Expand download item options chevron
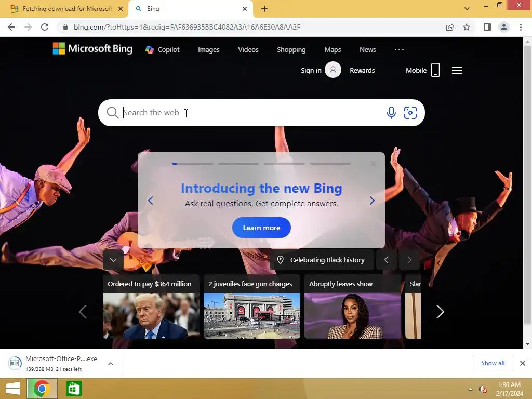This screenshot has height=399, width=532. [x=111, y=363]
